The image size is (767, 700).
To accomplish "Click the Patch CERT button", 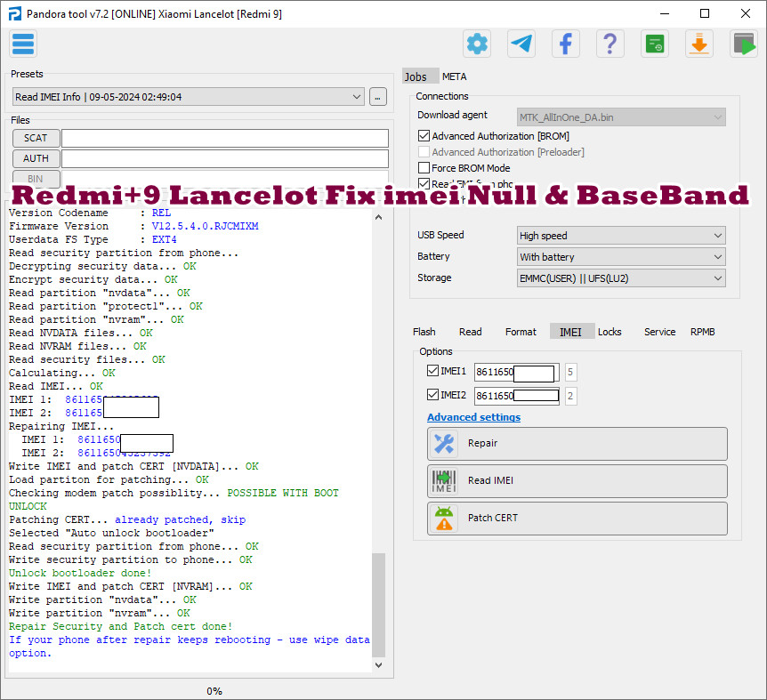I will 577,519.
